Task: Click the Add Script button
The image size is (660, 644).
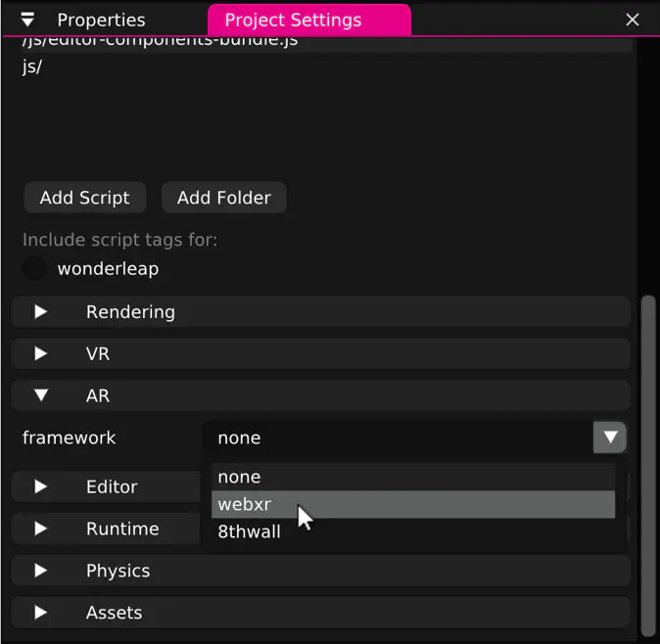Action: (x=84, y=198)
